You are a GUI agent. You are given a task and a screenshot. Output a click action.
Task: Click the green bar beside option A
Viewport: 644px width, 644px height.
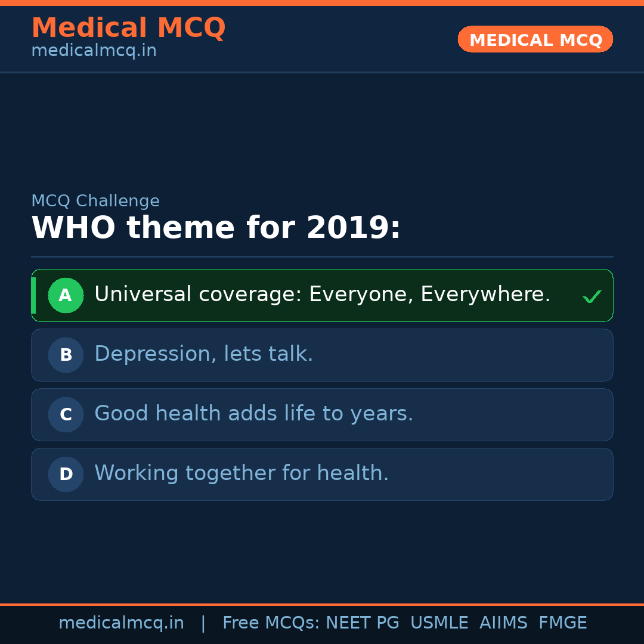(x=33, y=295)
